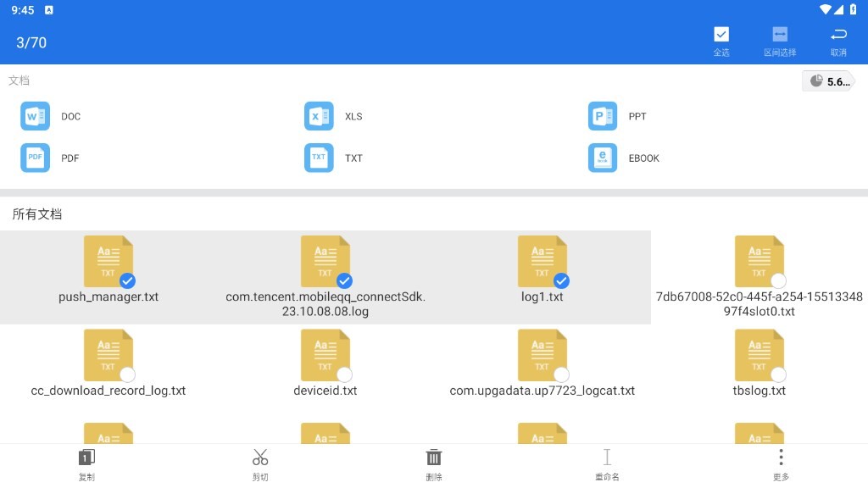Tap the Copy (复制) icon
The height and width of the screenshot is (488, 868).
click(x=86, y=457)
